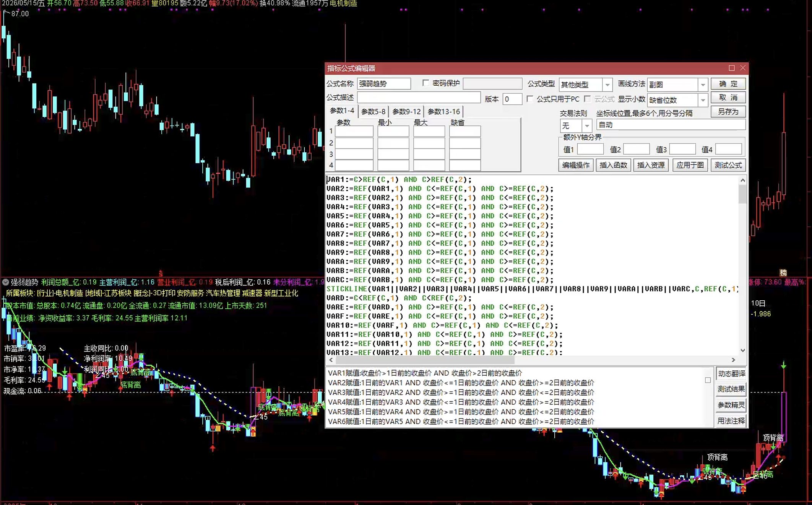
Task: Click the 用法注释 button
Action: point(731,421)
